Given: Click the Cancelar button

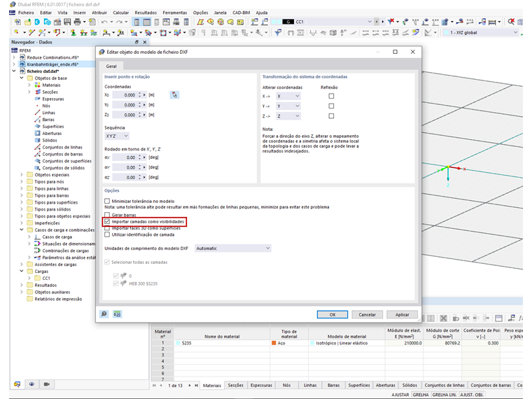Looking at the screenshot, I should [367, 314].
